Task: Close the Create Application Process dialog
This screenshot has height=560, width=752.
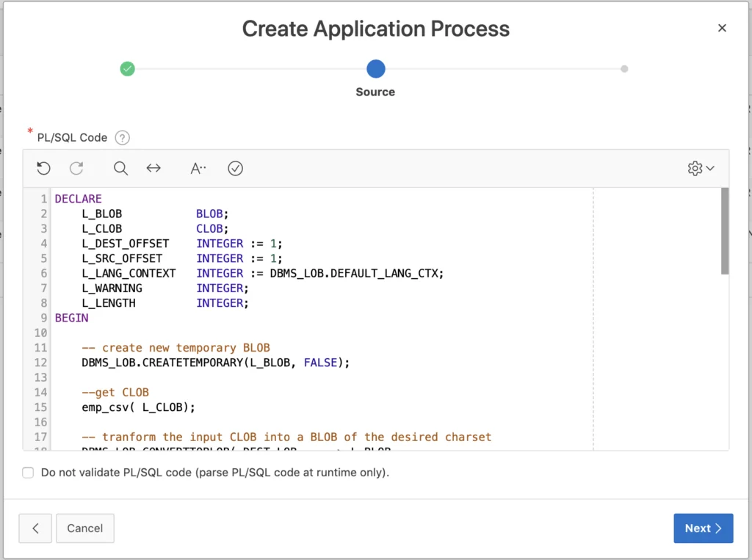Action: click(722, 29)
